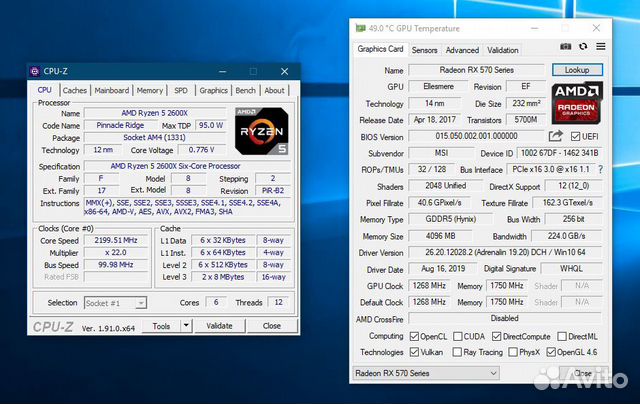Toggle the Ray Tracing checkbox

458,352
